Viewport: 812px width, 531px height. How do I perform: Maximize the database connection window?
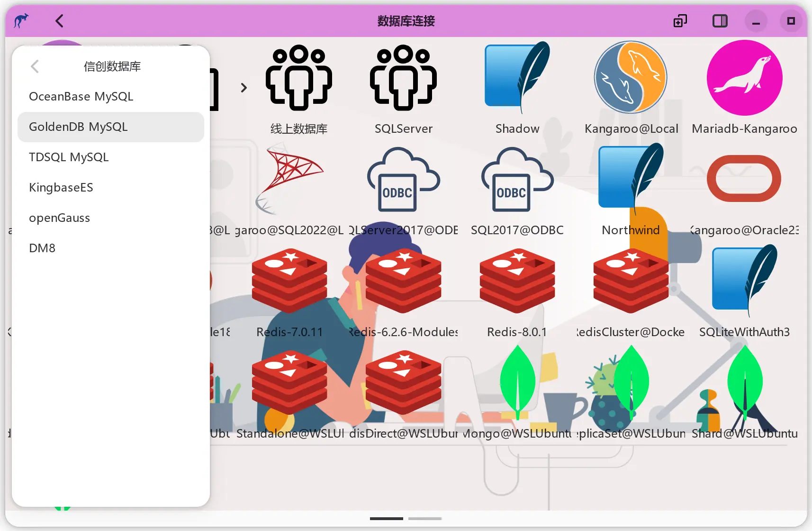(x=791, y=21)
